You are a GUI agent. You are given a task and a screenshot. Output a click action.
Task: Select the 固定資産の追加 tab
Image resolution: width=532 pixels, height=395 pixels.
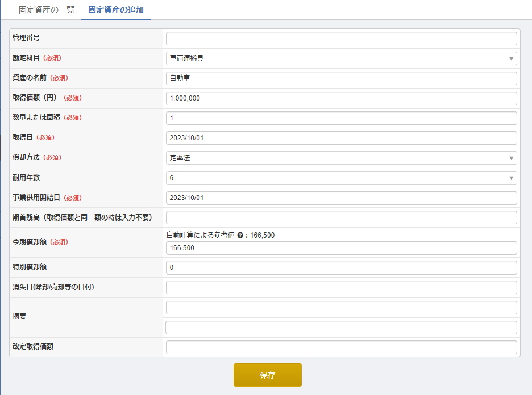coord(116,10)
